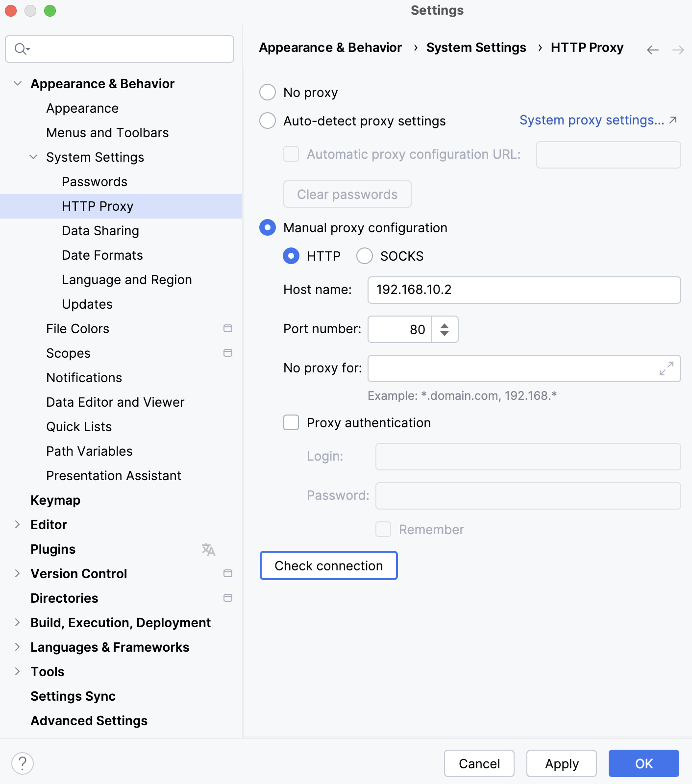Select the No proxy radio button

[268, 92]
